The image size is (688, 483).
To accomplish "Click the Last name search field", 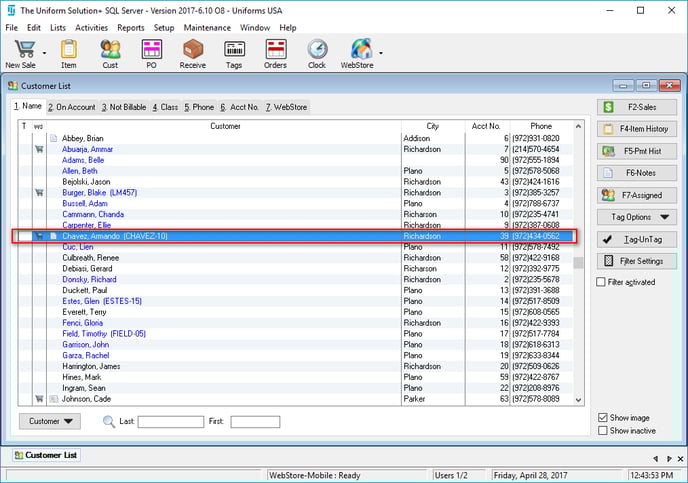I will pyautogui.click(x=170, y=422).
